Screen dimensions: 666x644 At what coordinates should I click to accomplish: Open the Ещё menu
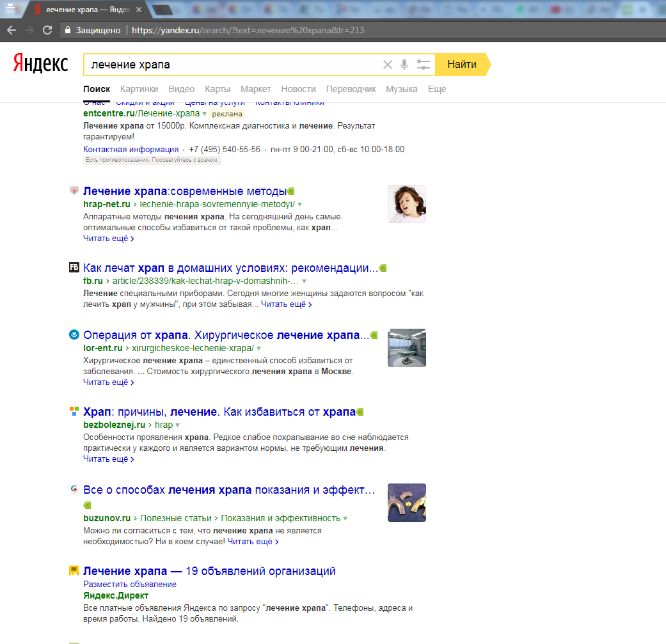tap(436, 89)
